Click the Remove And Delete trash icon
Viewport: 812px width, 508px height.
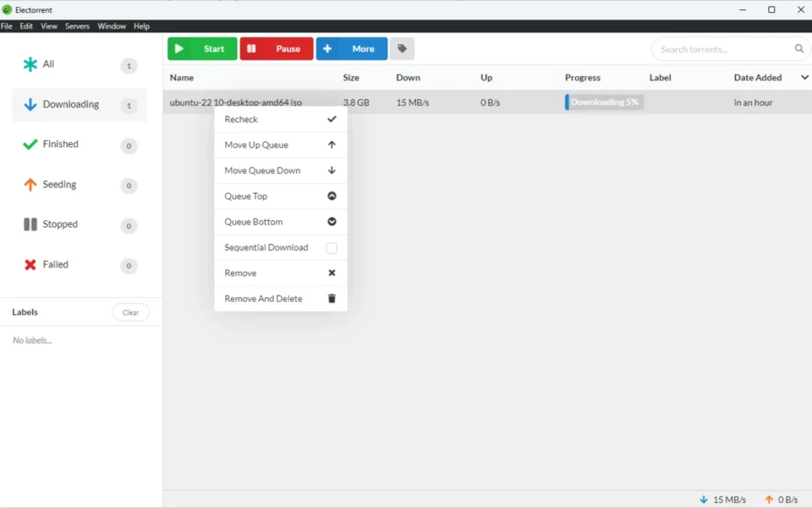pos(332,299)
